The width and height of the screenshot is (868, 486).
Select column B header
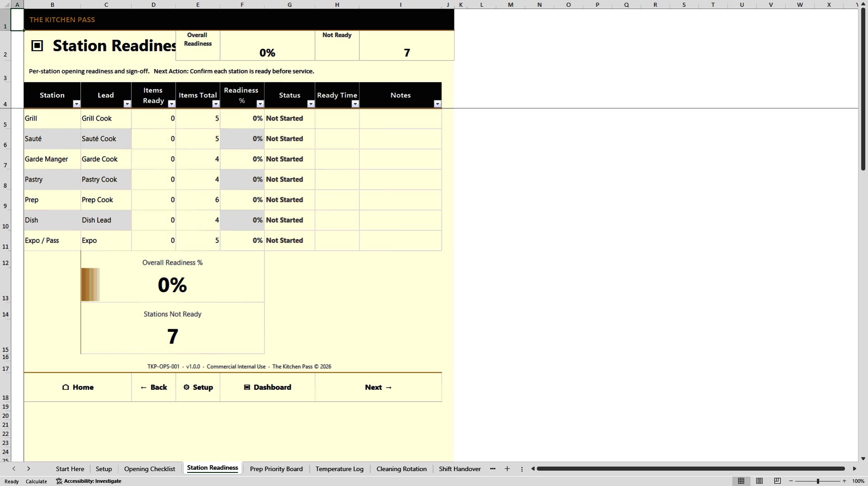52,5
